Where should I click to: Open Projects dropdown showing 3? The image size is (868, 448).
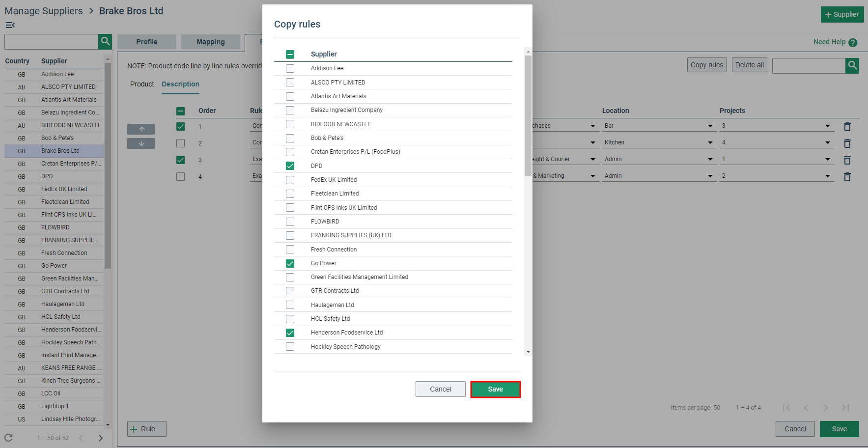click(777, 126)
